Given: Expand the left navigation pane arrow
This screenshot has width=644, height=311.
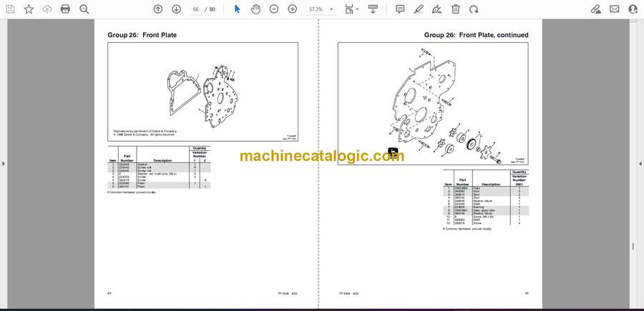Looking at the screenshot, I should (4, 164).
